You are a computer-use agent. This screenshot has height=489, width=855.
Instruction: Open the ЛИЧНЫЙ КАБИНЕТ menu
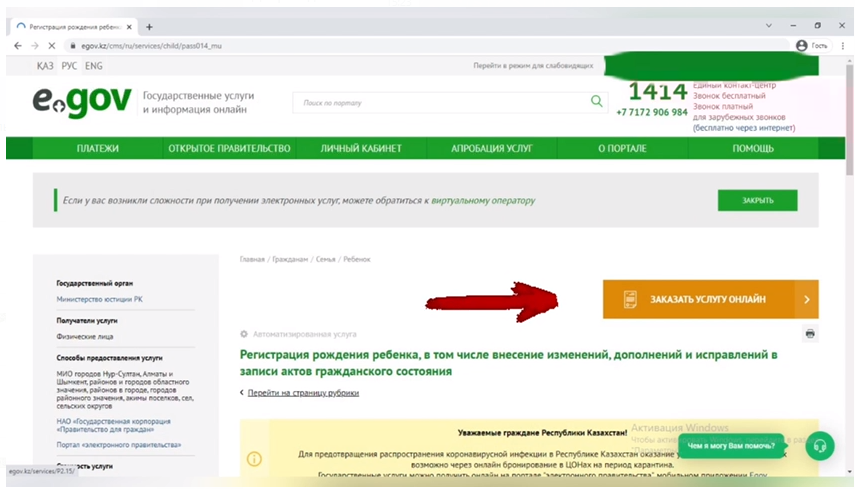click(x=361, y=148)
